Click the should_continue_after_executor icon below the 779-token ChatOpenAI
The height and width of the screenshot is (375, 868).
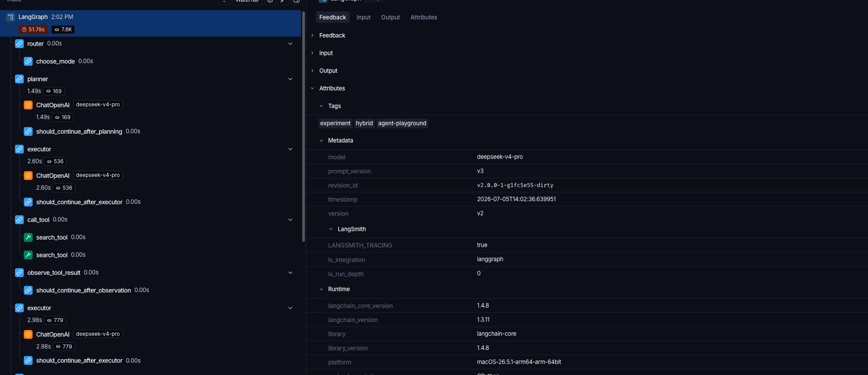point(28,360)
